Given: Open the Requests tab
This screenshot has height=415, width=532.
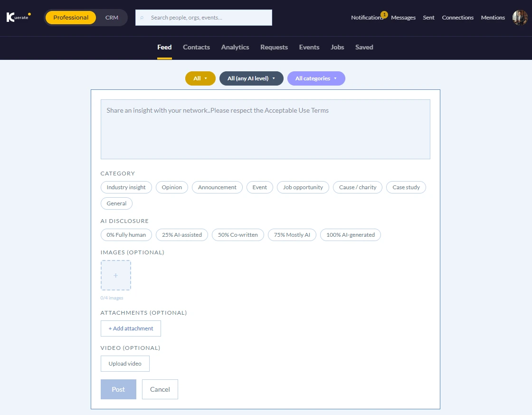Looking at the screenshot, I should point(274,47).
